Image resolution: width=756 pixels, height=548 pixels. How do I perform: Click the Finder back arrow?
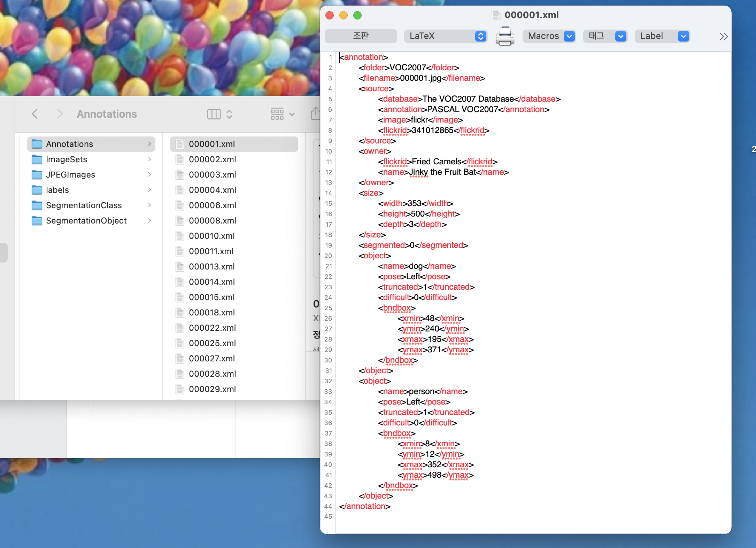click(34, 114)
